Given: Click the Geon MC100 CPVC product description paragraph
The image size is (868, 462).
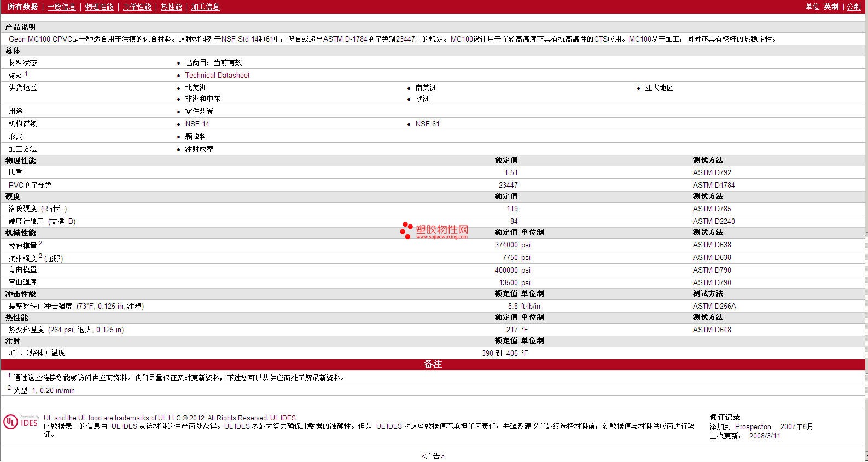Looking at the screenshot, I should tap(393, 39).
